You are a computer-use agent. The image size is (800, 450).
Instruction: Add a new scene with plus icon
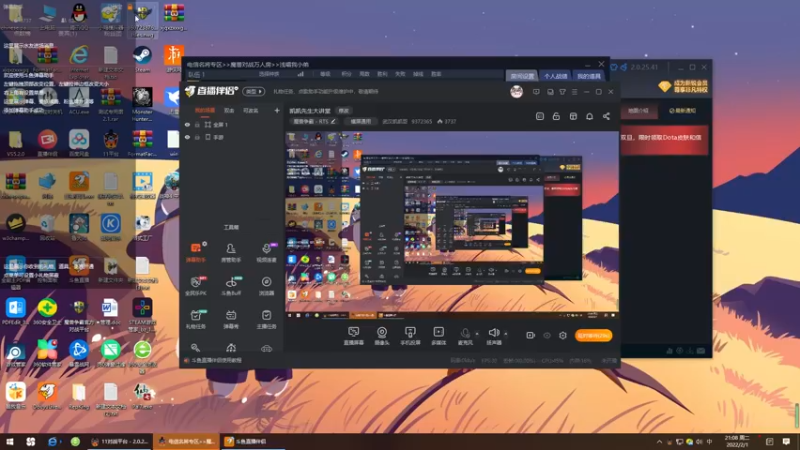point(277,110)
